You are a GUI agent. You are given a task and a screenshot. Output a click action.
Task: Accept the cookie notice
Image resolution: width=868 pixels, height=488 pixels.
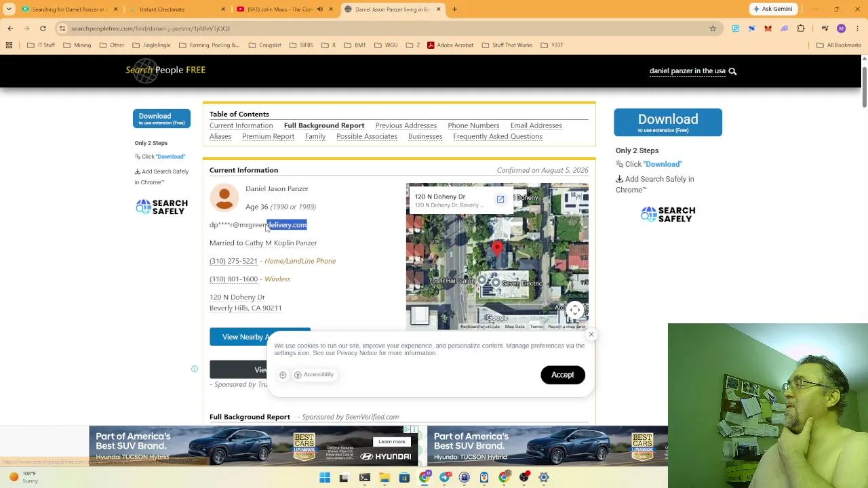coord(562,375)
